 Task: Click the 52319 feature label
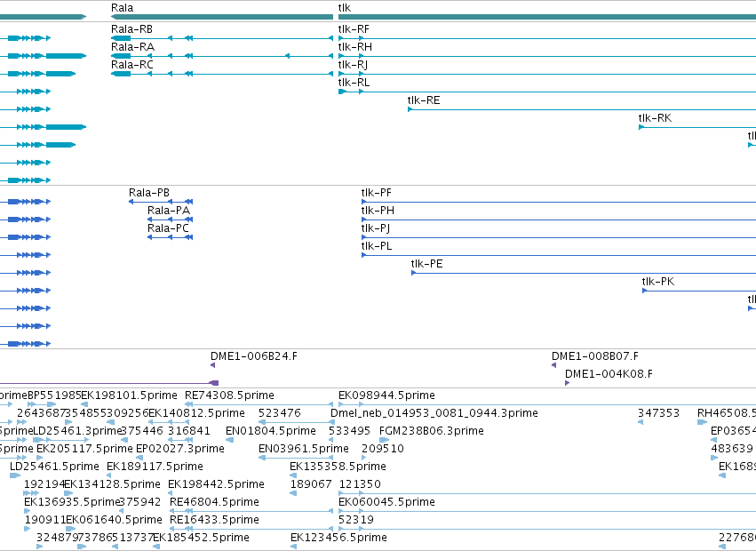[356, 520]
